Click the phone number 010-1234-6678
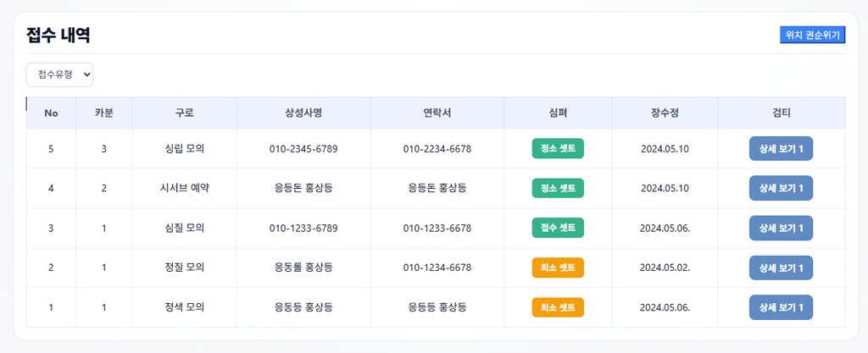The image size is (868, 353). [x=437, y=268]
